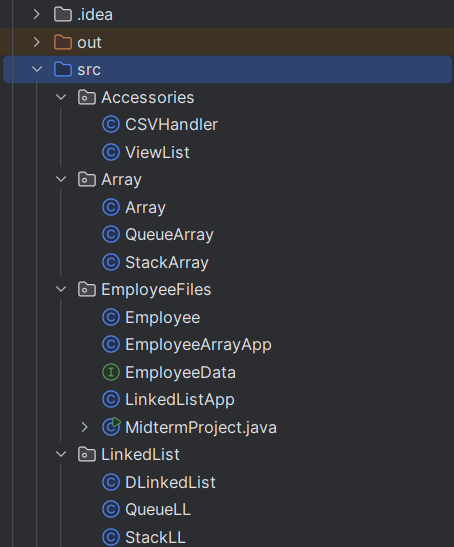Collapse the Array package chevron
The width and height of the screenshot is (454, 547).
61,179
